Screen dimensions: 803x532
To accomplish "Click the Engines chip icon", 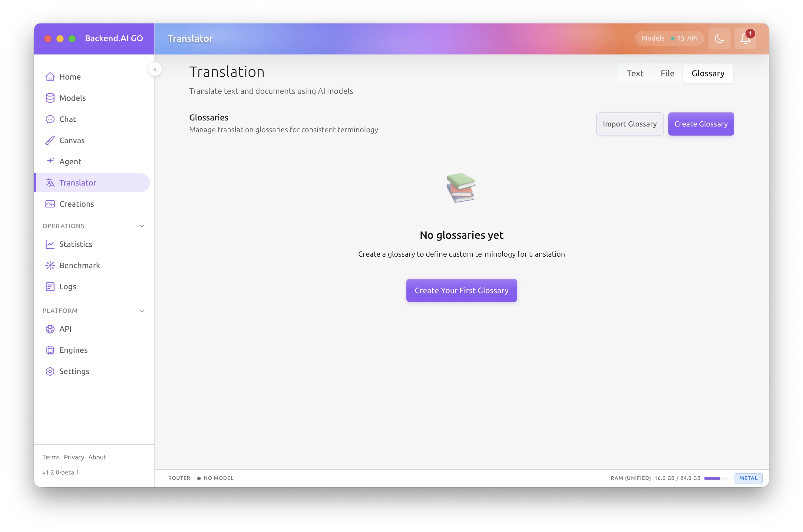I will pyautogui.click(x=50, y=350).
